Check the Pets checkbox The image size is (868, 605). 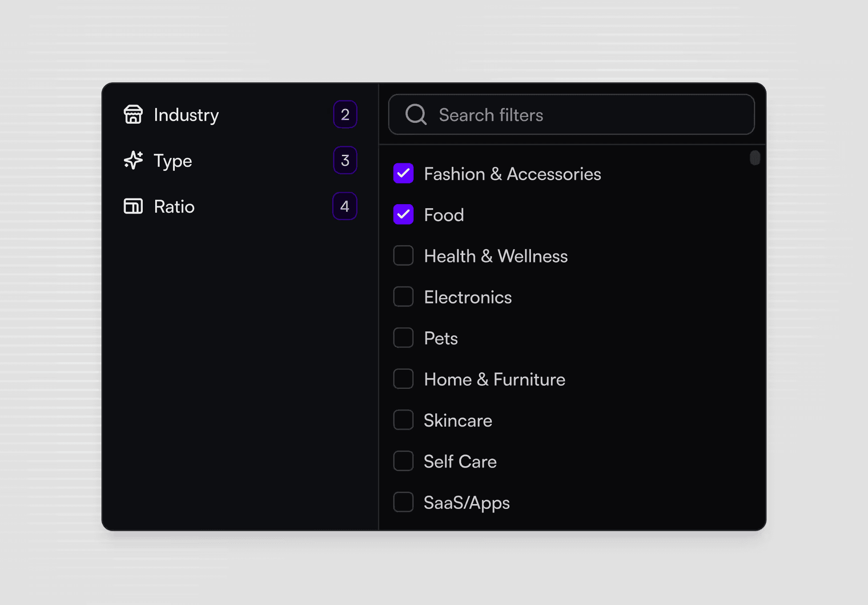click(x=403, y=338)
